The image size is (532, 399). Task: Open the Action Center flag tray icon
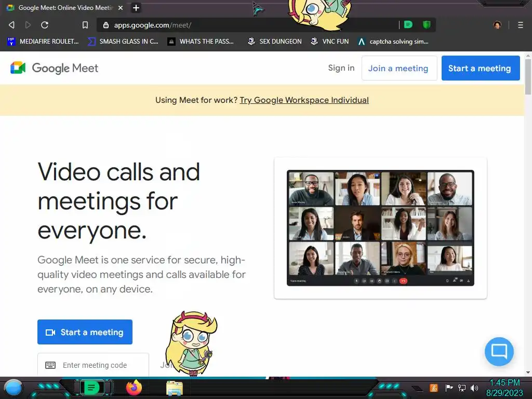coord(449,388)
